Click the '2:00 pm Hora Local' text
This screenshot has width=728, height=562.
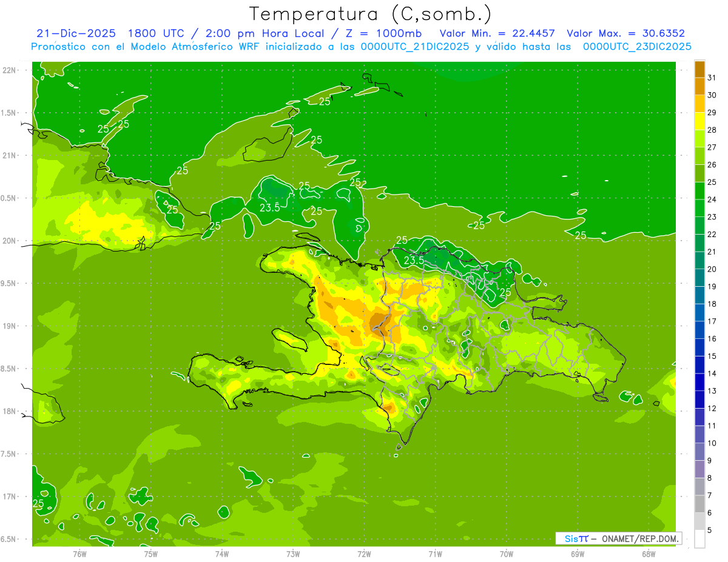(266, 33)
